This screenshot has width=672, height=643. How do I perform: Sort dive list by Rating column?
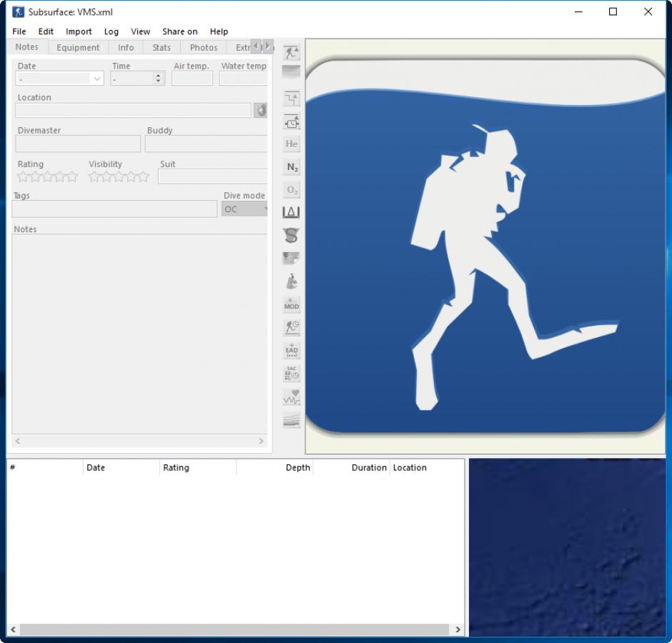(198, 467)
